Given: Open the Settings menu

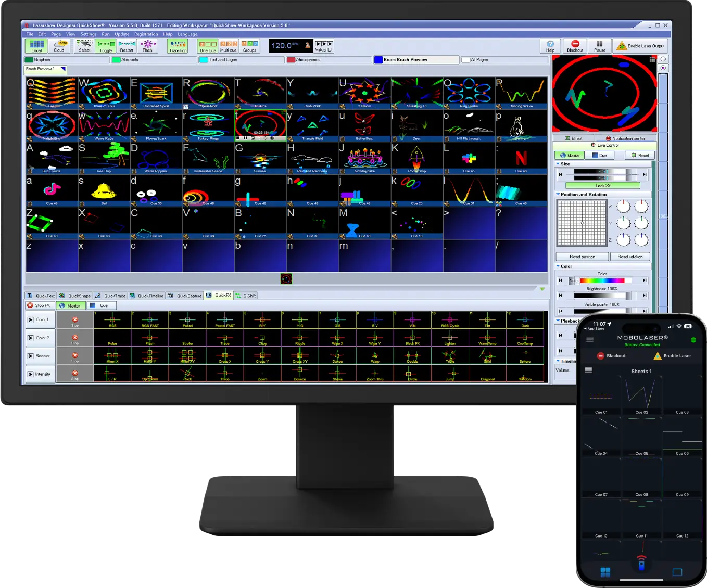Looking at the screenshot, I should 88,34.
